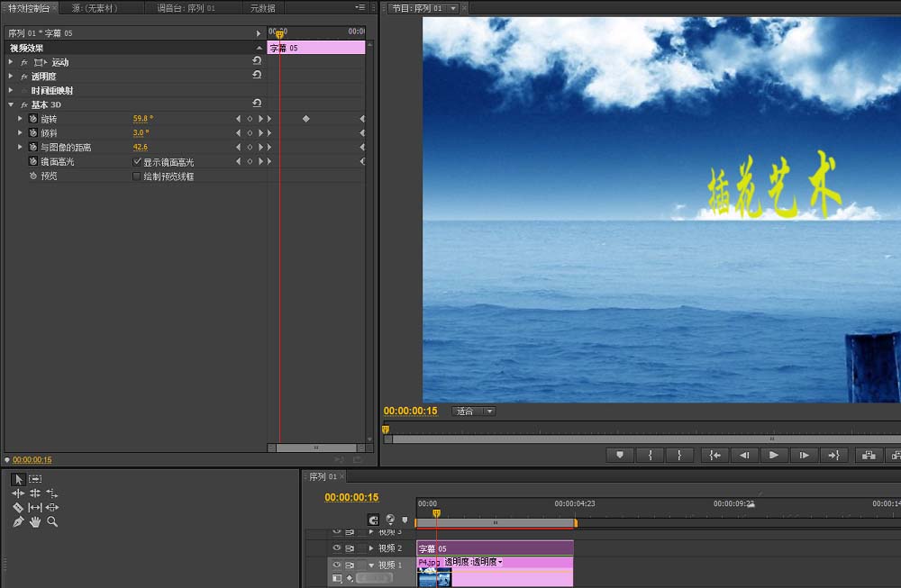Toggle the timeline Snap magnet icon

pyautogui.click(x=374, y=520)
